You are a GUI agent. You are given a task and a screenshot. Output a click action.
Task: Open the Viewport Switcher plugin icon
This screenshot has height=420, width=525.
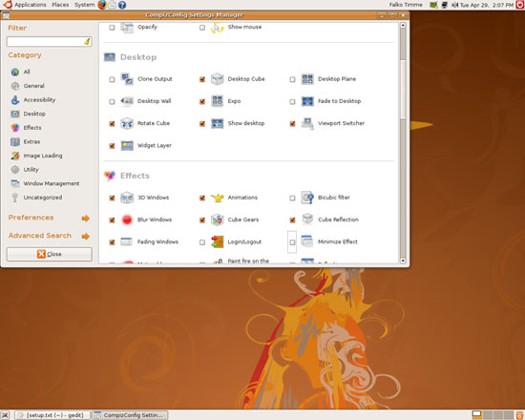point(307,123)
